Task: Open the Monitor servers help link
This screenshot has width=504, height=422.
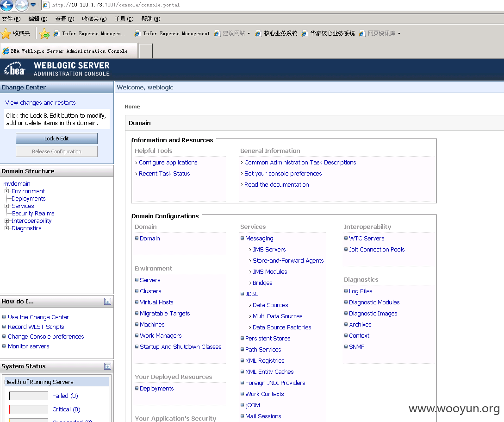Action: [x=29, y=346]
